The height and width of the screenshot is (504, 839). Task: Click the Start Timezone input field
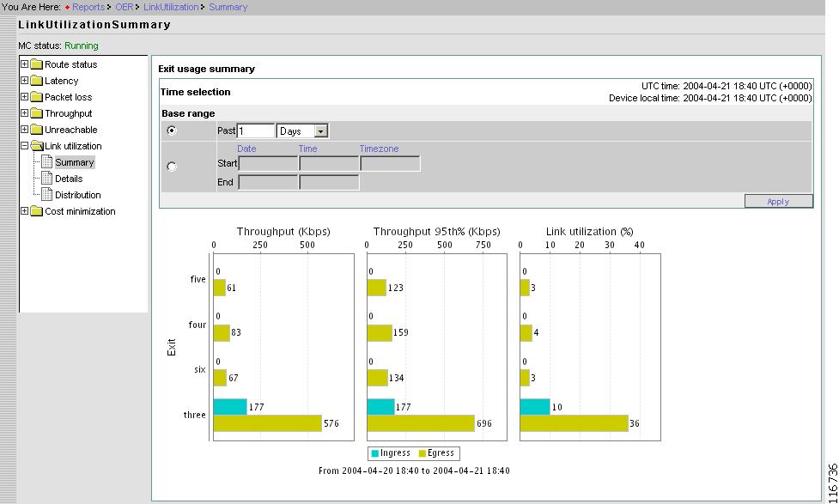[390, 164]
